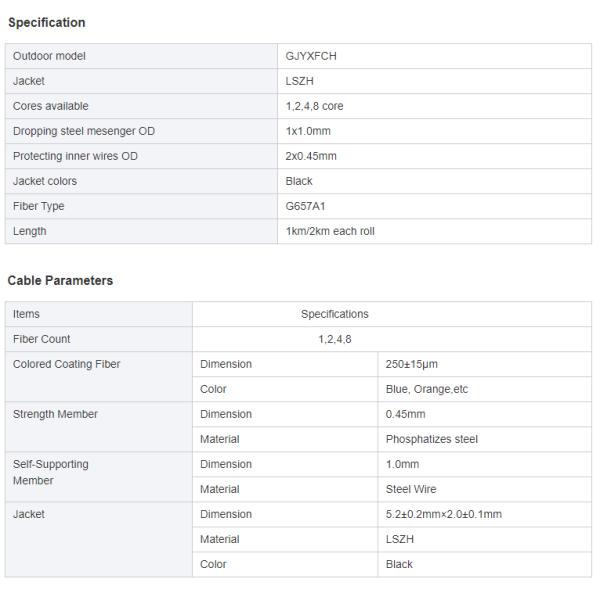Screen dimensions: 600x600
Task: Click the Specification heading
Action: (46, 22)
